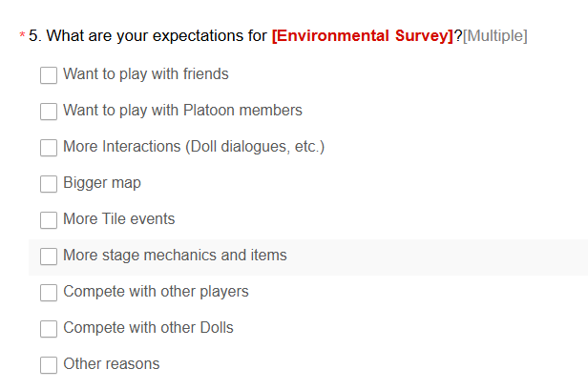Image resolution: width=588 pixels, height=390 pixels.
Task: Click the 'Compete with other players' label text
Action: click(x=156, y=292)
